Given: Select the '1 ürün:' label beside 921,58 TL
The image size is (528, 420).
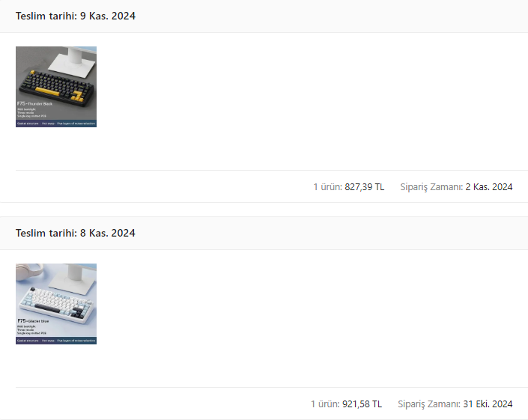Looking at the screenshot, I should 325,404.
